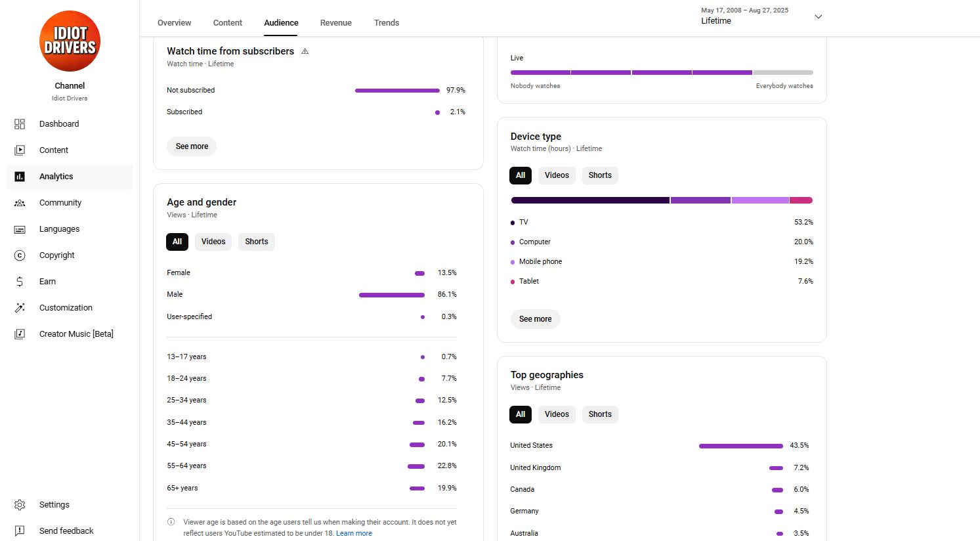This screenshot has width=980, height=541.
Task: Select Videos filter in Age and gender
Action: (213, 242)
